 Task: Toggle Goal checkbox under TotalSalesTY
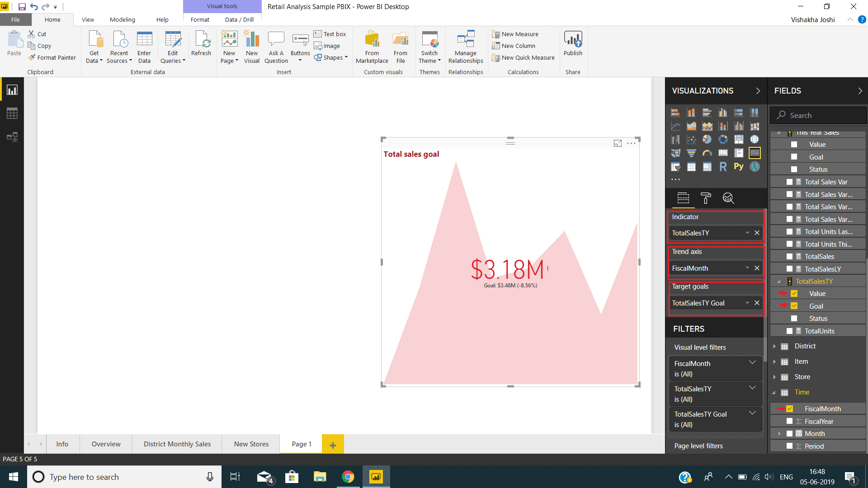[793, 305]
